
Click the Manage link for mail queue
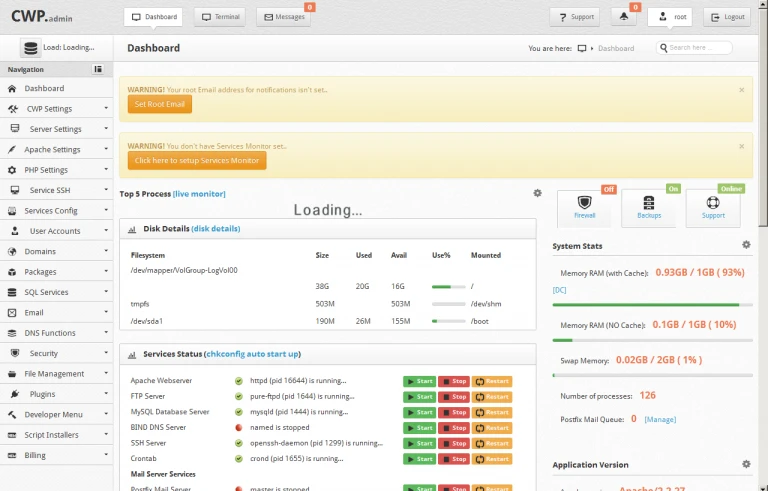pos(660,419)
